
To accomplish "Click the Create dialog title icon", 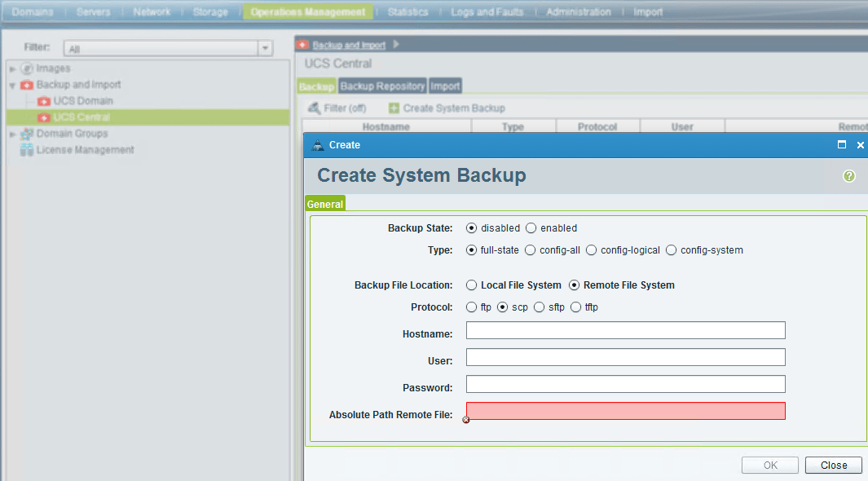I will [x=318, y=145].
